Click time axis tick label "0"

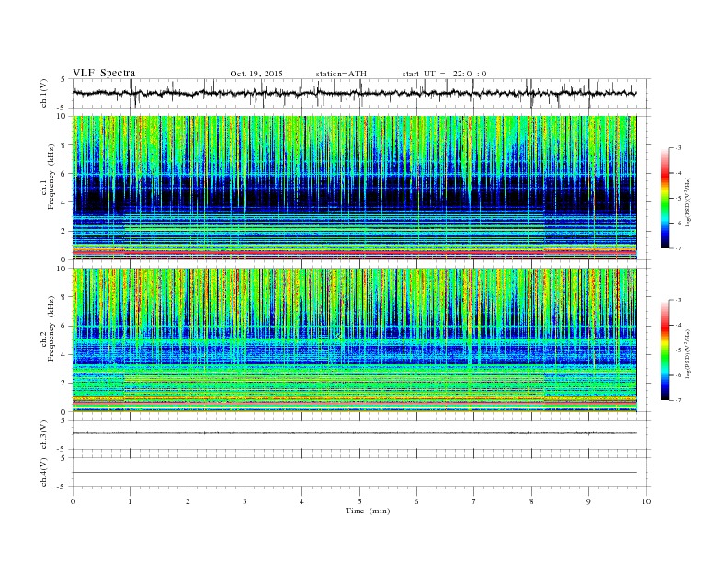[73, 501]
